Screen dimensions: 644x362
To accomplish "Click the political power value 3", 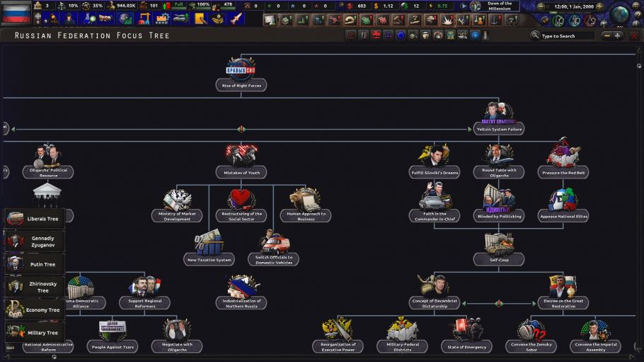I will [47, 6].
